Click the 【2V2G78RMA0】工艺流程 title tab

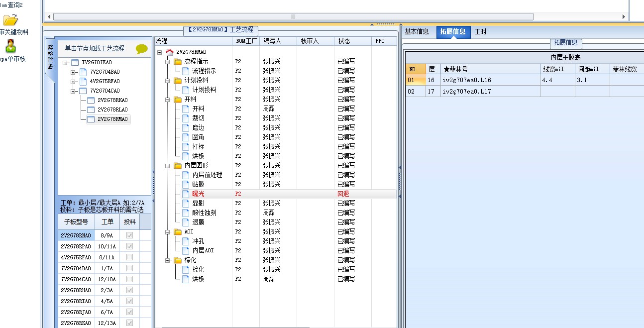pos(220,30)
